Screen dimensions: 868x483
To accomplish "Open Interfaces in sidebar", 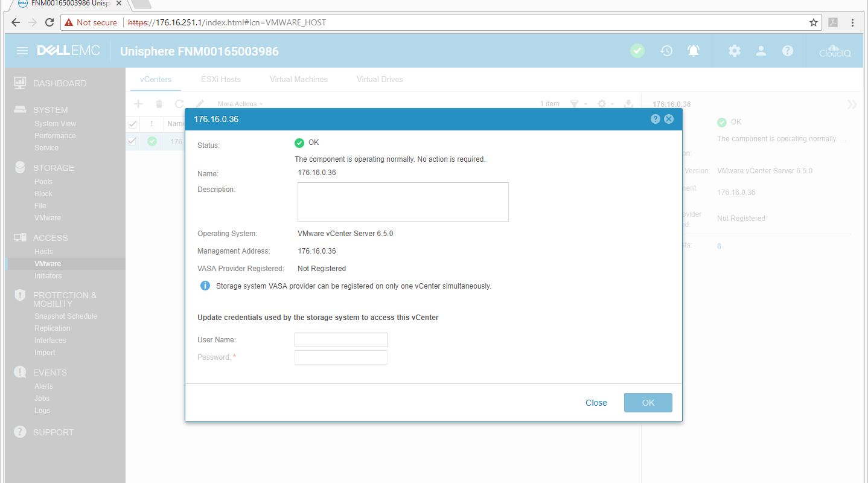I will 50,341.
